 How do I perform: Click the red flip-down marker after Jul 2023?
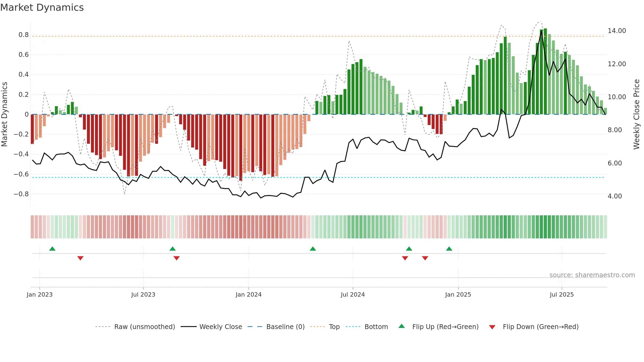177,258
